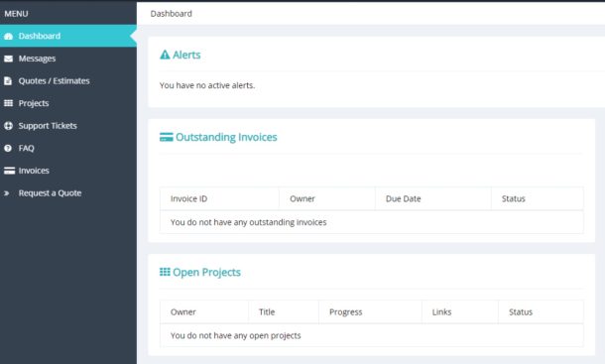The height and width of the screenshot is (364, 605).
Task: Select Request a Quote in sidebar
Action: [68, 193]
